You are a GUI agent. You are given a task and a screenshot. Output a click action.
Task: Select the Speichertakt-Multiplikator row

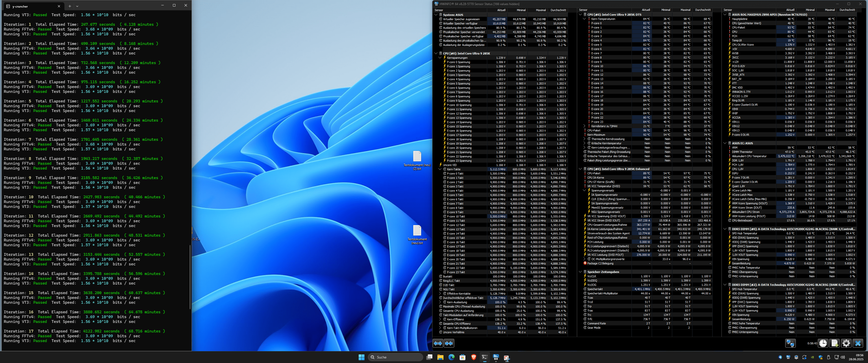tap(647, 293)
